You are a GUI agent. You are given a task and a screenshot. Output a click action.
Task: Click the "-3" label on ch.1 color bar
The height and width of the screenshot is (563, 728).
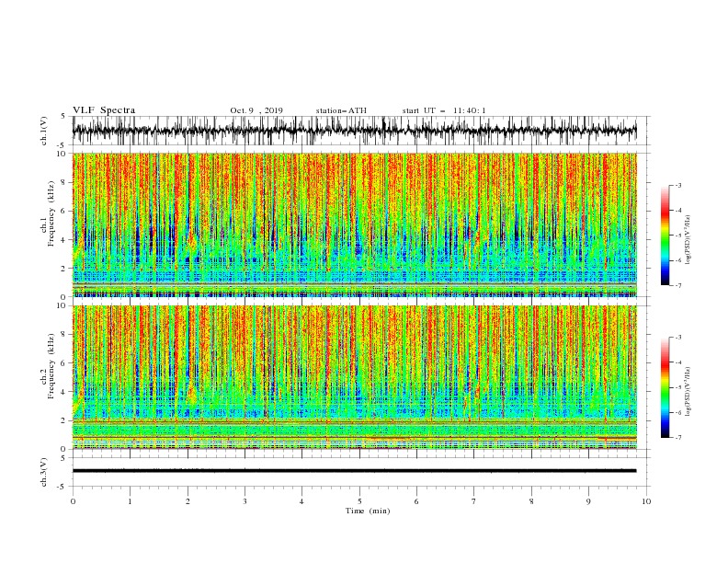point(677,185)
